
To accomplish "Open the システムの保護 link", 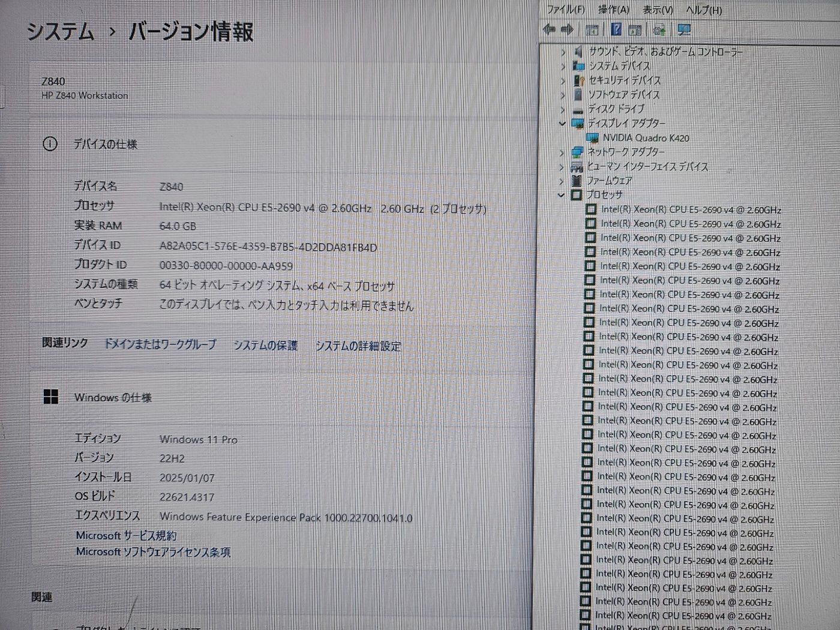I will (x=265, y=346).
